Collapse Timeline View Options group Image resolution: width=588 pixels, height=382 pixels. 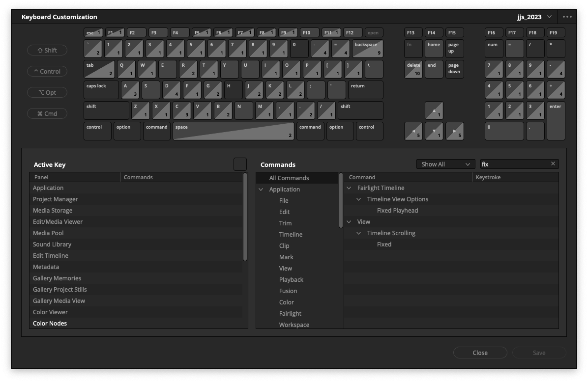tap(359, 199)
